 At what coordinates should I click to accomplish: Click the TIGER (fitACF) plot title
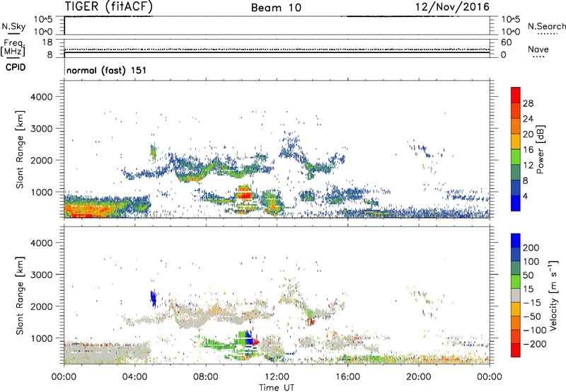coord(108,6)
